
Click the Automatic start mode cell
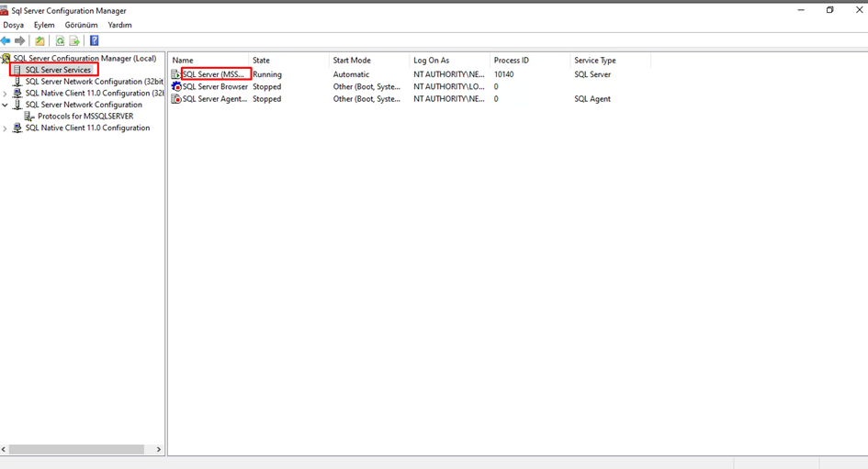[351, 74]
